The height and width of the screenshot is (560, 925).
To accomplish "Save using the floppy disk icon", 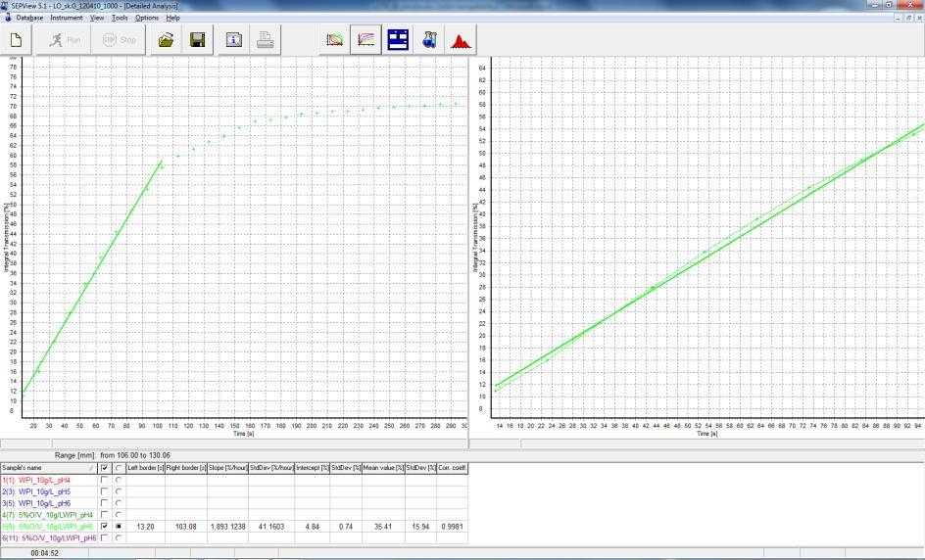I will click(197, 40).
